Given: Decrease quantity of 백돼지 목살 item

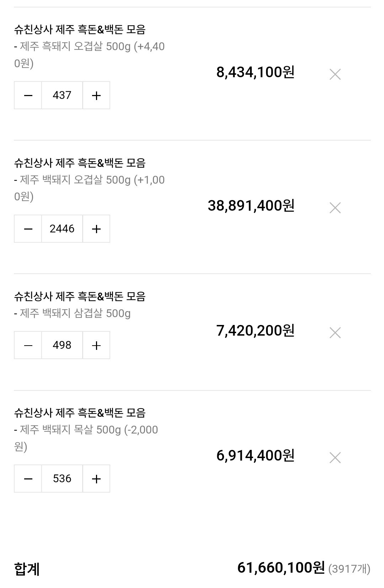Looking at the screenshot, I should tap(28, 479).
